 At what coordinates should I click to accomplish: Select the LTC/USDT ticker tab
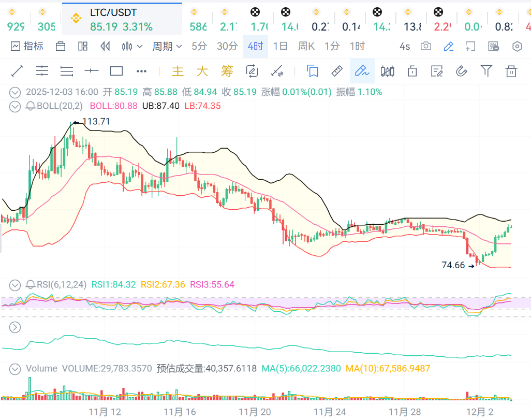[122, 19]
